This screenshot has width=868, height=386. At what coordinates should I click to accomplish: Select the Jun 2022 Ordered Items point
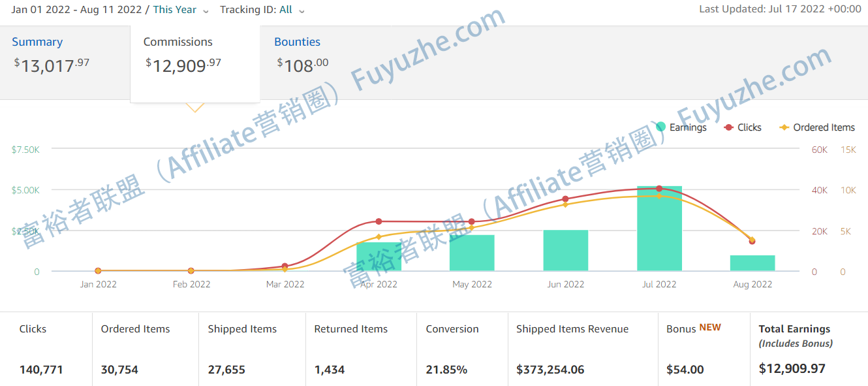tap(566, 204)
